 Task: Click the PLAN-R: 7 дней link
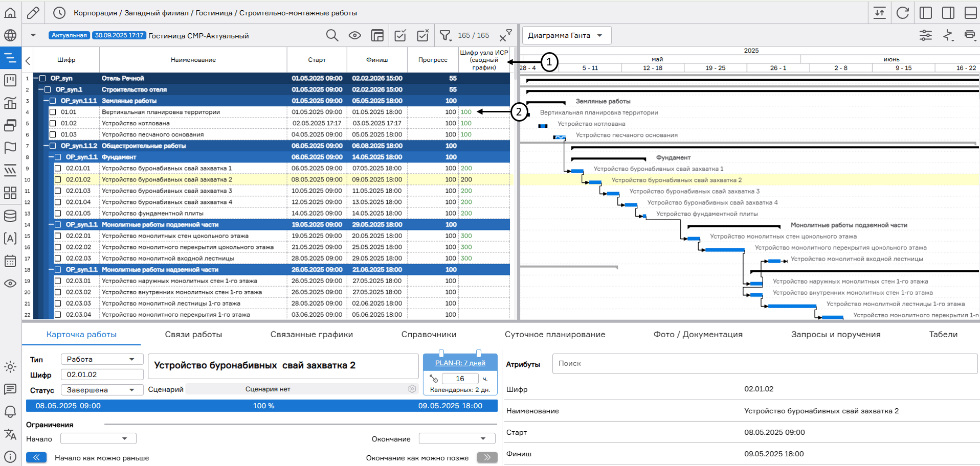pyautogui.click(x=460, y=363)
